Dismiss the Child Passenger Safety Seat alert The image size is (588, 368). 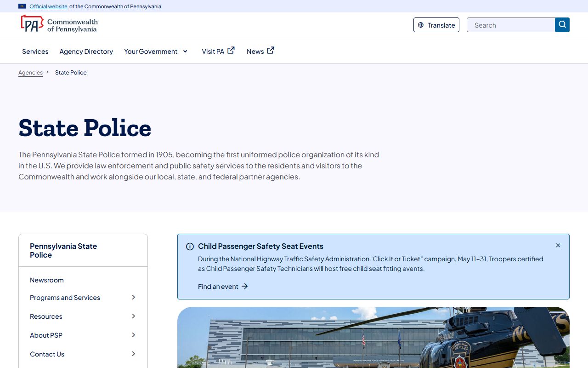[x=558, y=246]
